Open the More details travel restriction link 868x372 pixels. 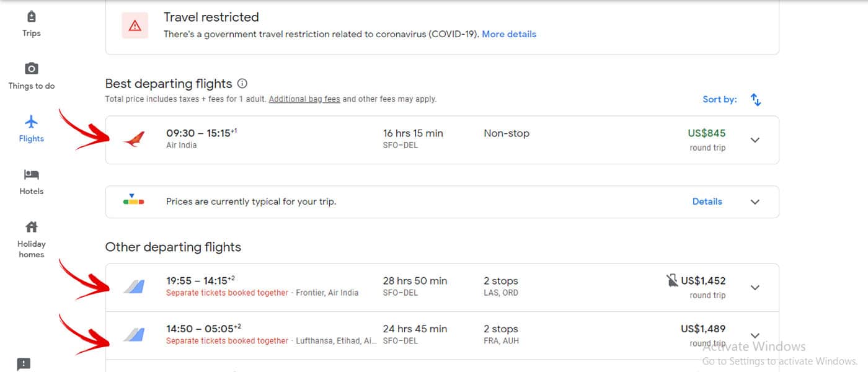[x=509, y=34]
